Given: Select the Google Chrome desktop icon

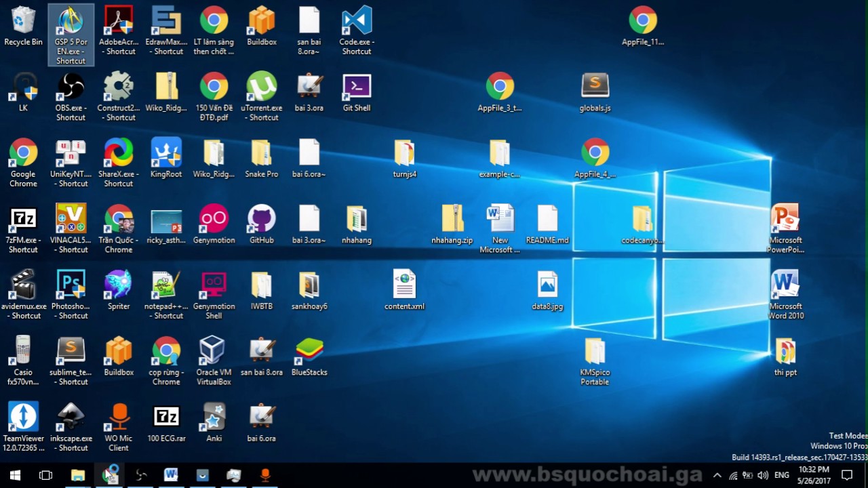Looking at the screenshot, I should pyautogui.click(x=23, y=163).
